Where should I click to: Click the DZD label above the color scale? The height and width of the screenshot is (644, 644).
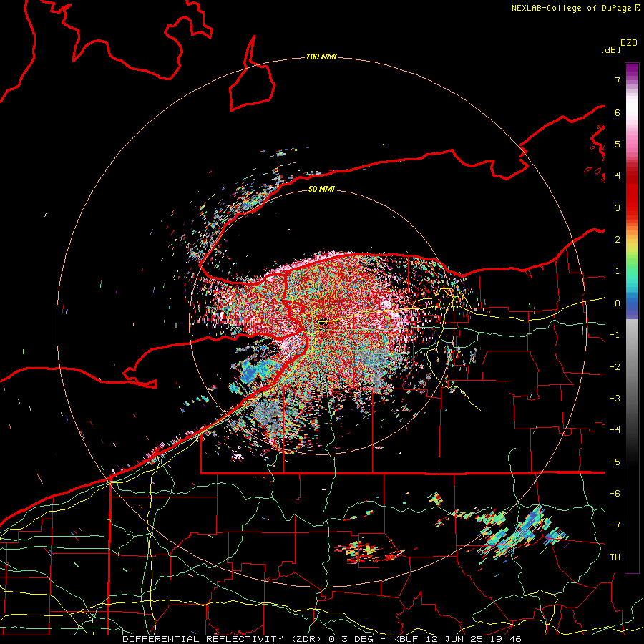(628, 43)
